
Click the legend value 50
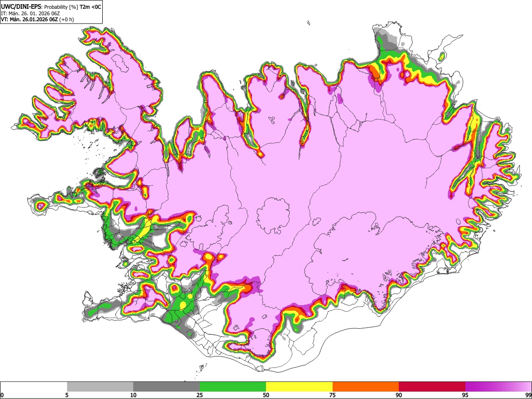click(x=266, y=395)
